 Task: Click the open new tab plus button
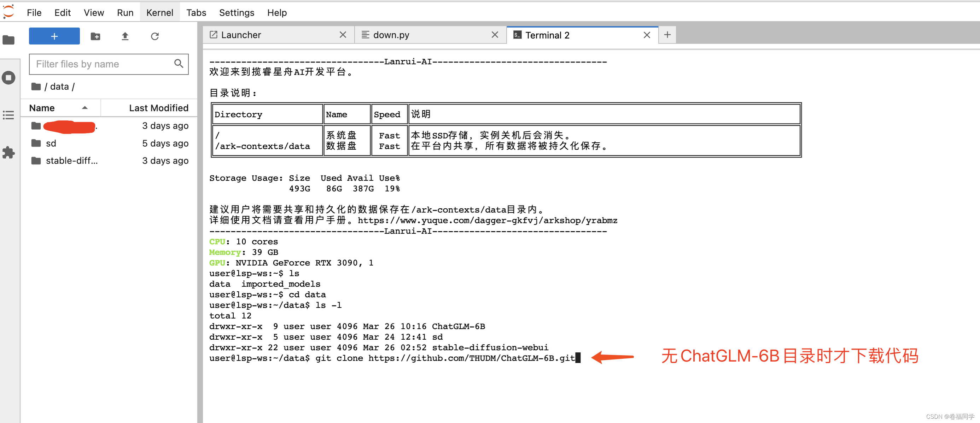[667, 34]
